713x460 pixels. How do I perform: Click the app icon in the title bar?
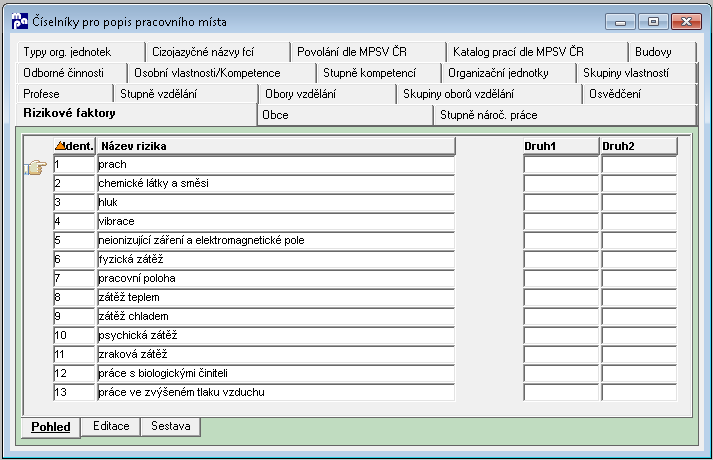point(20,21)
